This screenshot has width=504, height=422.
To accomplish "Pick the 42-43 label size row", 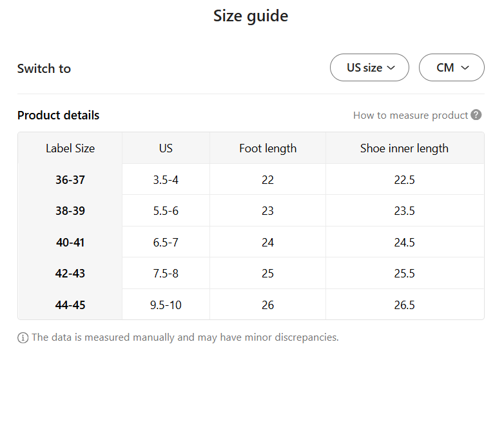I will point(70,274).
